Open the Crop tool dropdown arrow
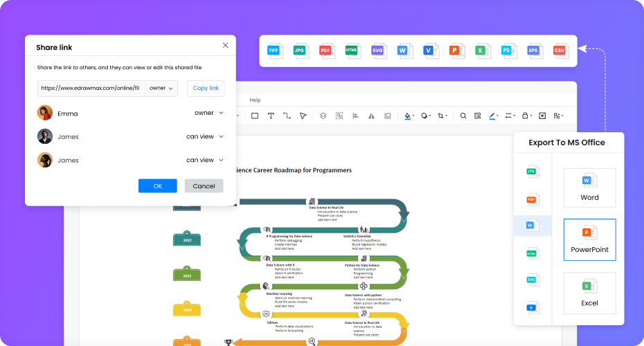This screenshot has width=644, height=346. tap(447, 116)
